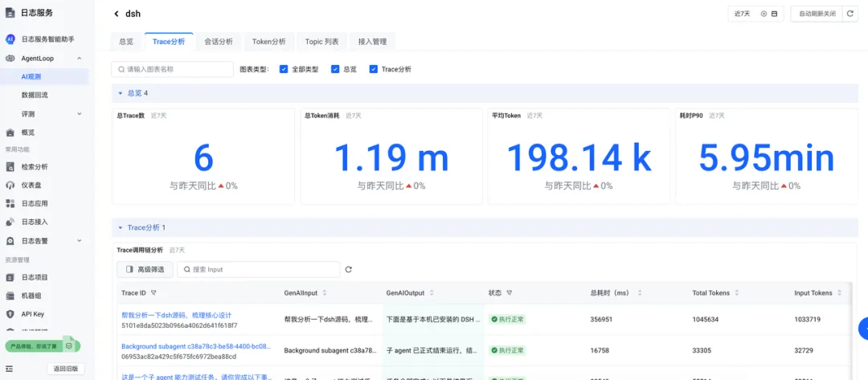Screen dimensions: 868x380
Task: Open the Token分析 tab
Action: coord(269,42)
